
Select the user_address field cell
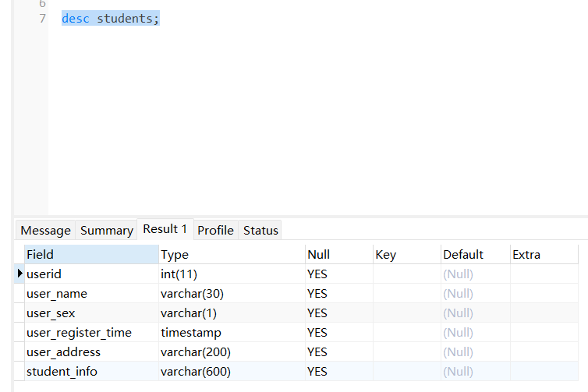(x=91, y=352)
